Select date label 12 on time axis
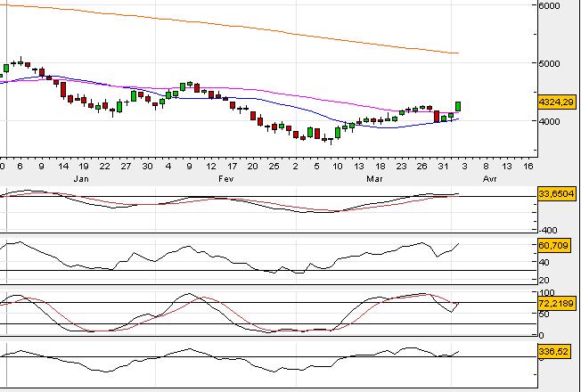581x392 pixels. click(211, 167)
